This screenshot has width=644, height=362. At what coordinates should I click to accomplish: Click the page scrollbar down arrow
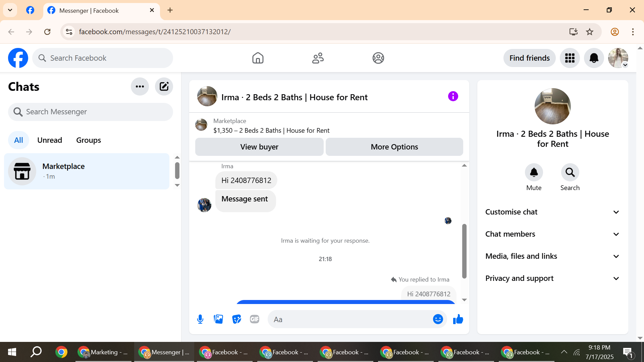[640, 338]
